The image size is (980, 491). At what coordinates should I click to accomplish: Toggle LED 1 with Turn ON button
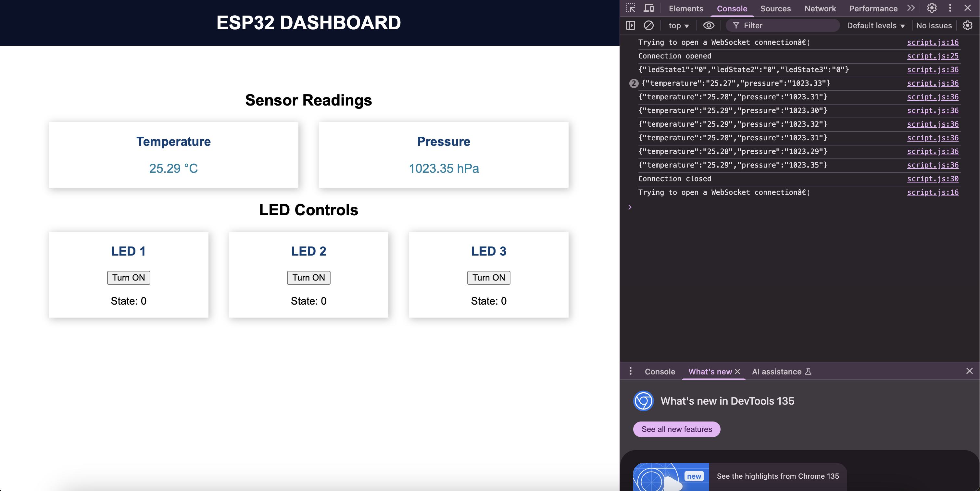pos(129,278)
